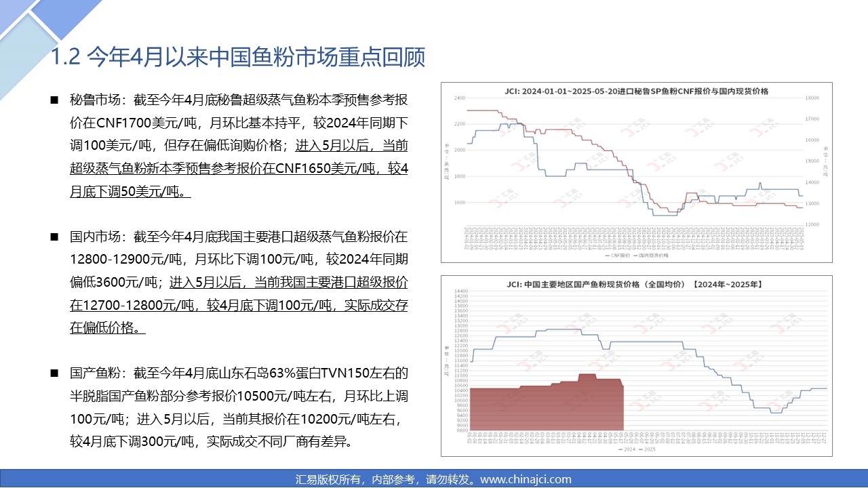The width and height of the screenshot is (868, 488).
Task: Click the square bullet before 国内市场
Action: click(x=54, y=237)
